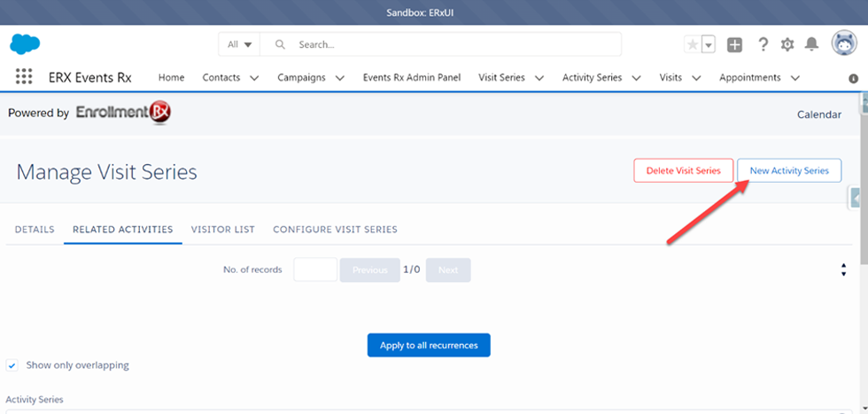The width and height of the screenshot is (868, 414).
Task: Open the Help question mark icon
Action: (763, 44)
